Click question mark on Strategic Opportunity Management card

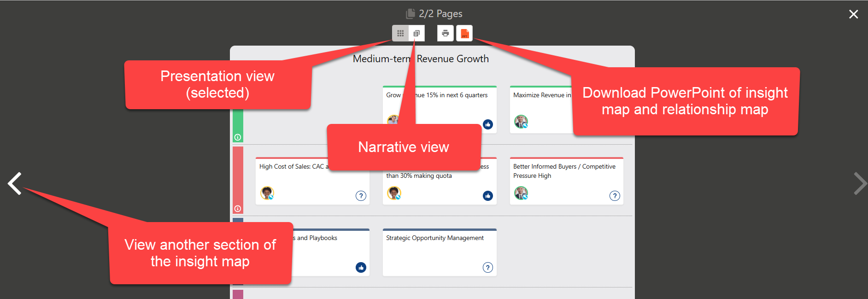click(488, 267)
